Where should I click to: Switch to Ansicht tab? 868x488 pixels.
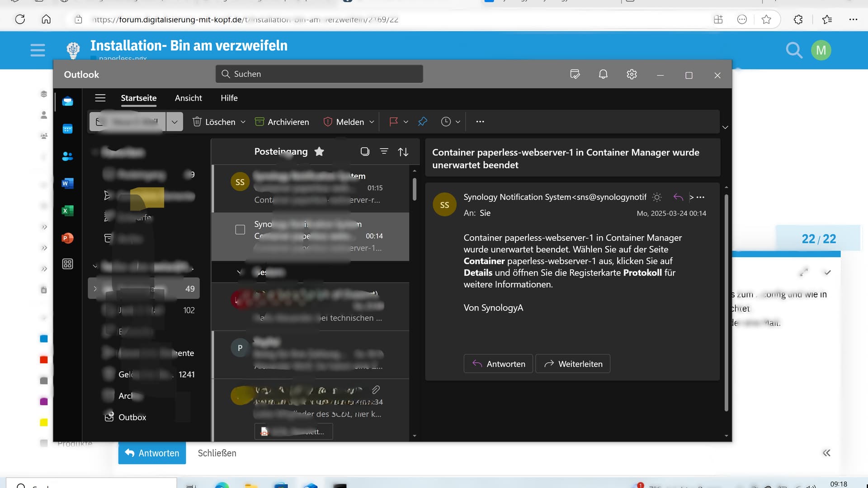[189, 98]
